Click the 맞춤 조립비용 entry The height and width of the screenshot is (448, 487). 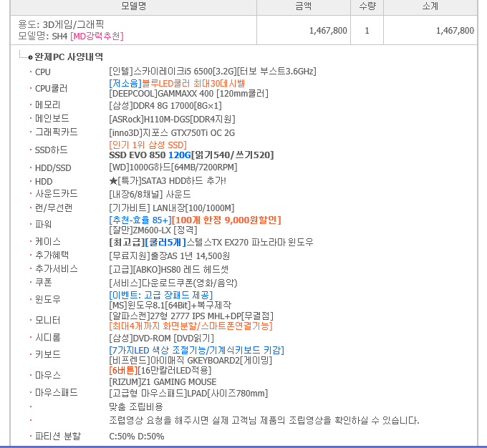point(136,406)
